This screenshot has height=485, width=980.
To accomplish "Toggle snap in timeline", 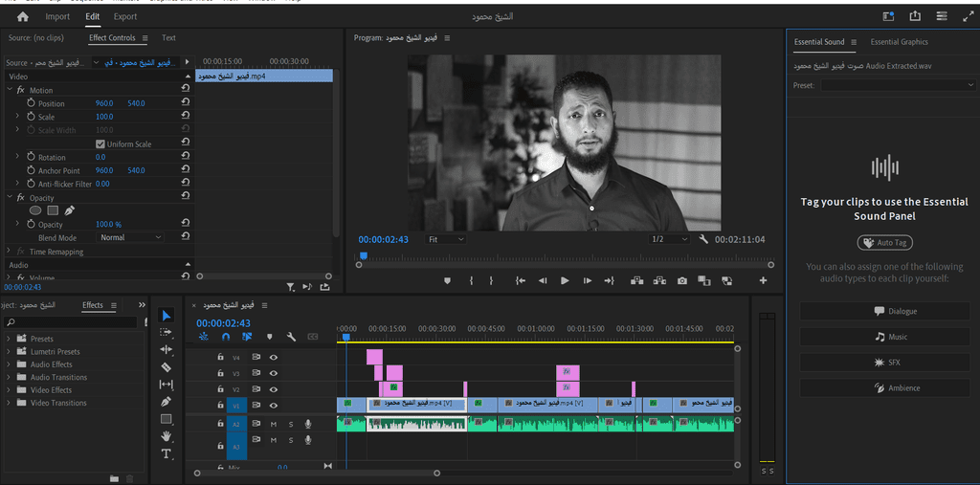I will coord(226,337).
